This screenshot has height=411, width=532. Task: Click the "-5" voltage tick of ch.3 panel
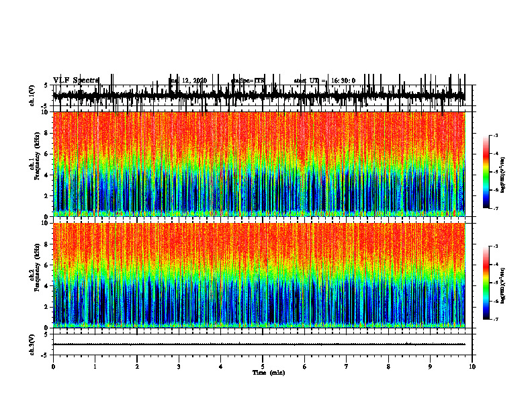(x=45, y=355)
